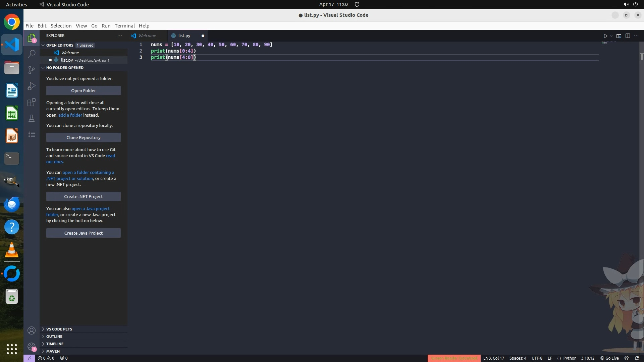
Task: Open the Terminal menu
Action: pyautogui.click(x=124, y=26)
